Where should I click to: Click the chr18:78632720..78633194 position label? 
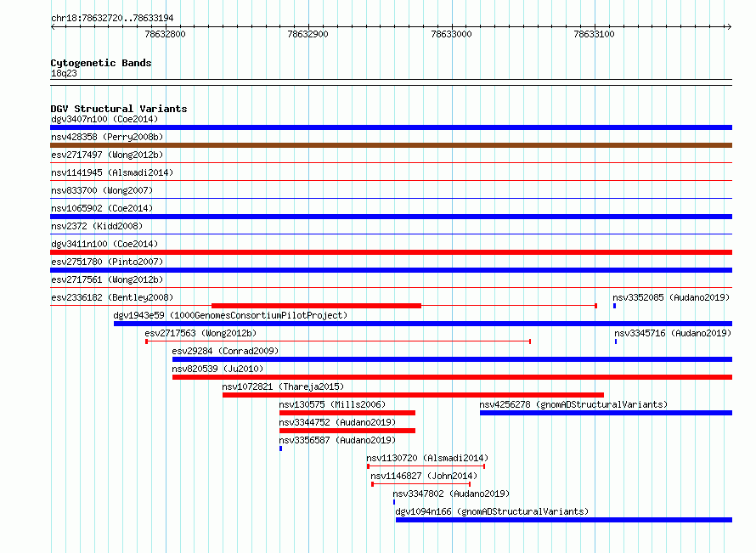112,18
